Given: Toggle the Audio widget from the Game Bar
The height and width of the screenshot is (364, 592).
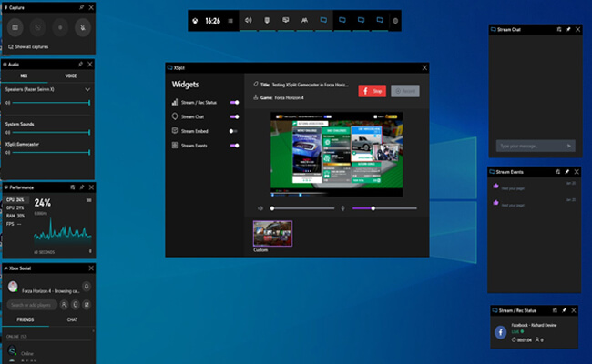Looking at the screenshot, I should click(x=248, y=20).
